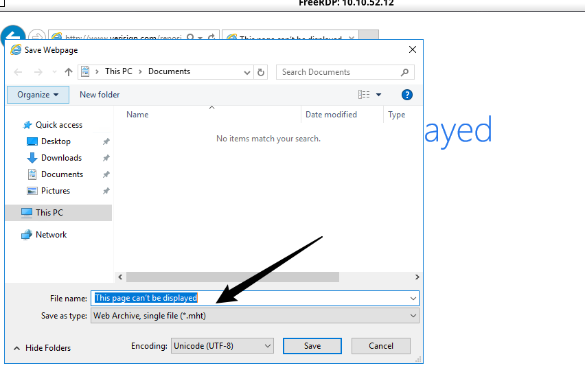Open the help question mark icon
Screen dimensions: 585x392
pyautogui.click(x=407, y=95)
